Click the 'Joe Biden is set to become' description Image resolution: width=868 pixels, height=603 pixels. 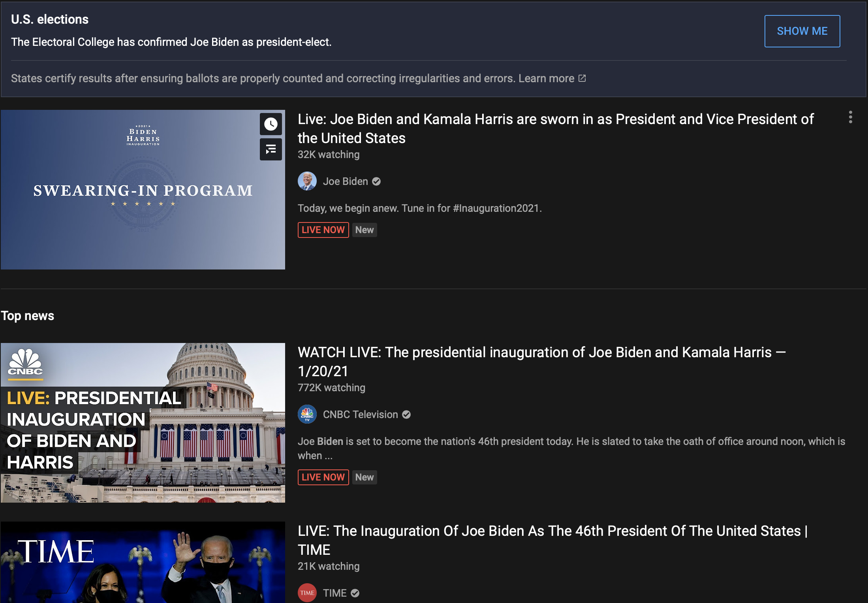[x=571, y=448]
